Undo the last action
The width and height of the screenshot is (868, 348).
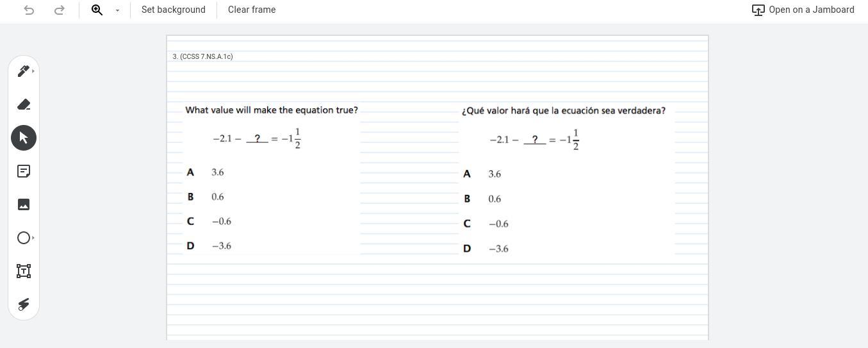coord(29,10)
